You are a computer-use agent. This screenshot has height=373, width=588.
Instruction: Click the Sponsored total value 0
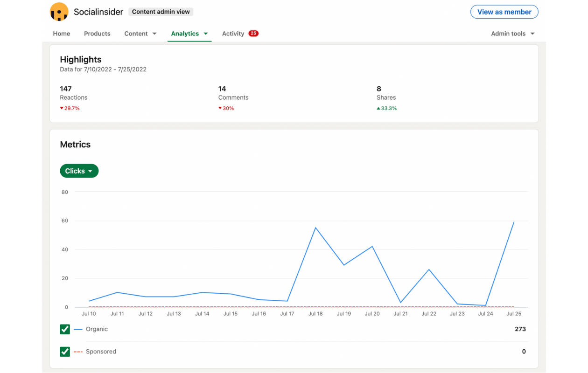(x=524, y=352)
